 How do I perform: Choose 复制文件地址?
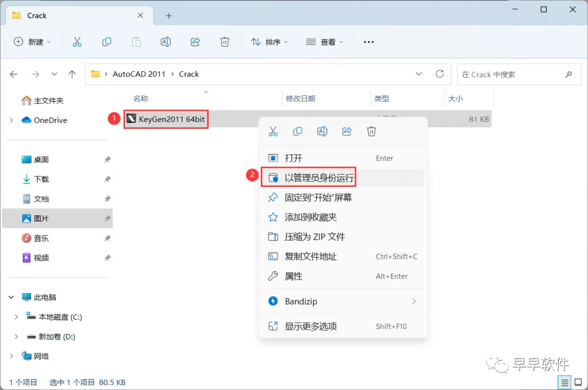343,257
